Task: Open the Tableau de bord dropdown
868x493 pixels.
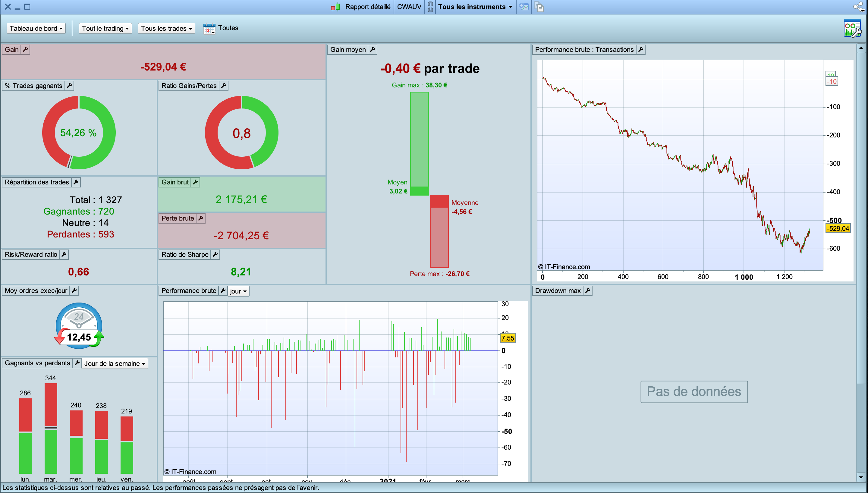Action: point(36,28)
